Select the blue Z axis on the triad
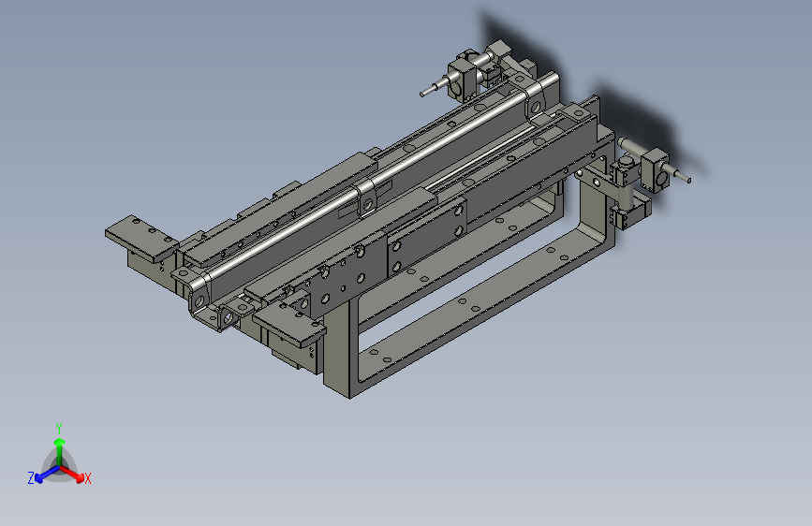This screenshot has width=812, height=526. coord(47,475)
